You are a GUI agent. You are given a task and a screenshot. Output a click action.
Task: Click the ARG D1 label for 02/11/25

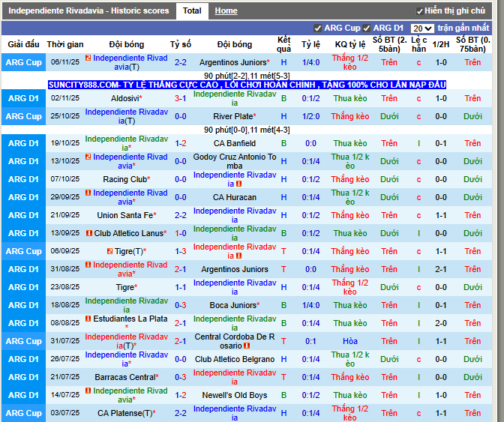(23, 98)
